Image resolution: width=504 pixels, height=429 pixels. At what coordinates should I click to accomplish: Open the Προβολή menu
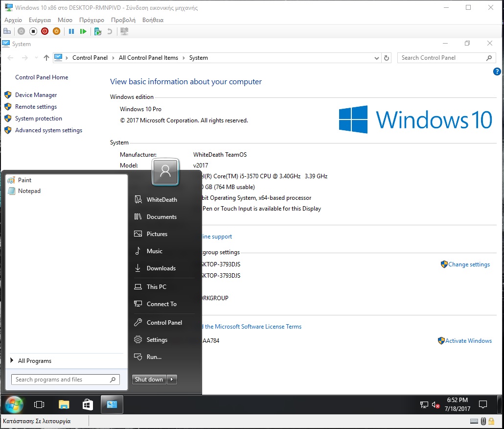123,20
